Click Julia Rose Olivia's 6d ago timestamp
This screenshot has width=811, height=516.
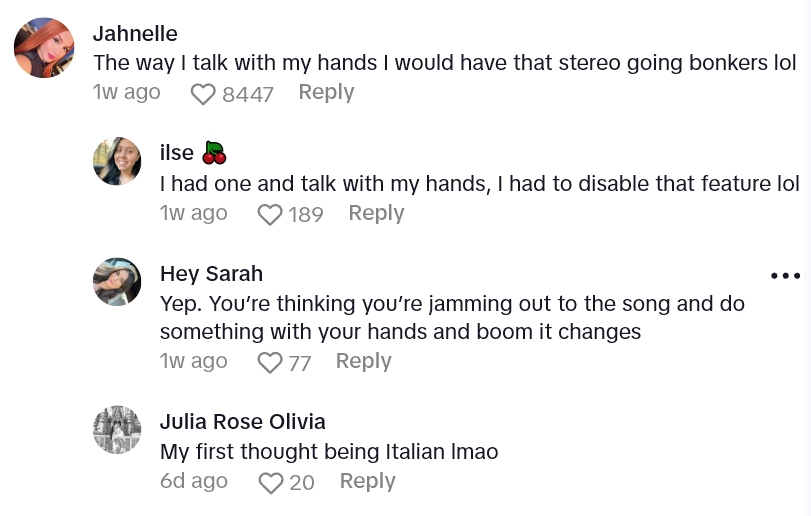(x=194, y=481)
